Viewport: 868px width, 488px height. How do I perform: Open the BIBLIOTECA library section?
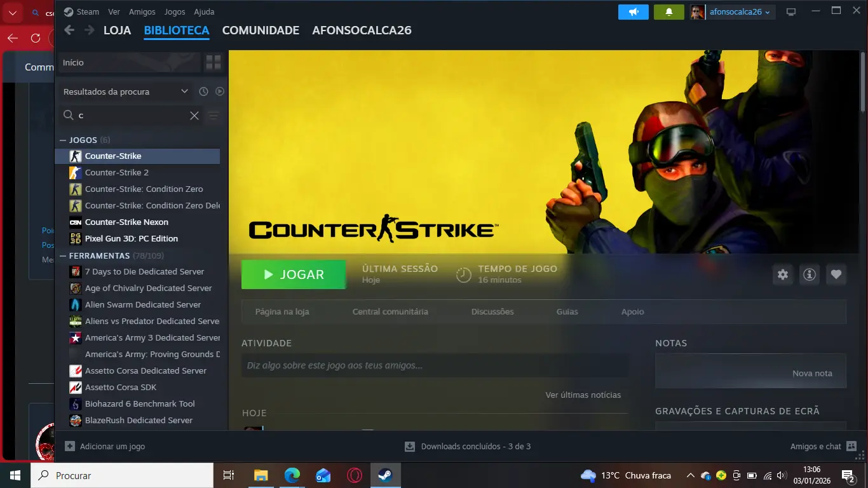[177, 30]
